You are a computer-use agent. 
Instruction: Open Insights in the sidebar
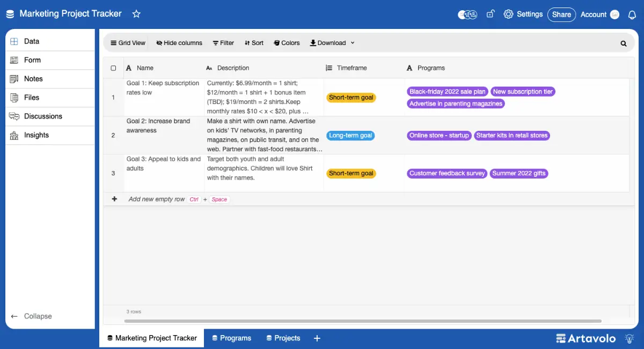[x=36, y=135]
